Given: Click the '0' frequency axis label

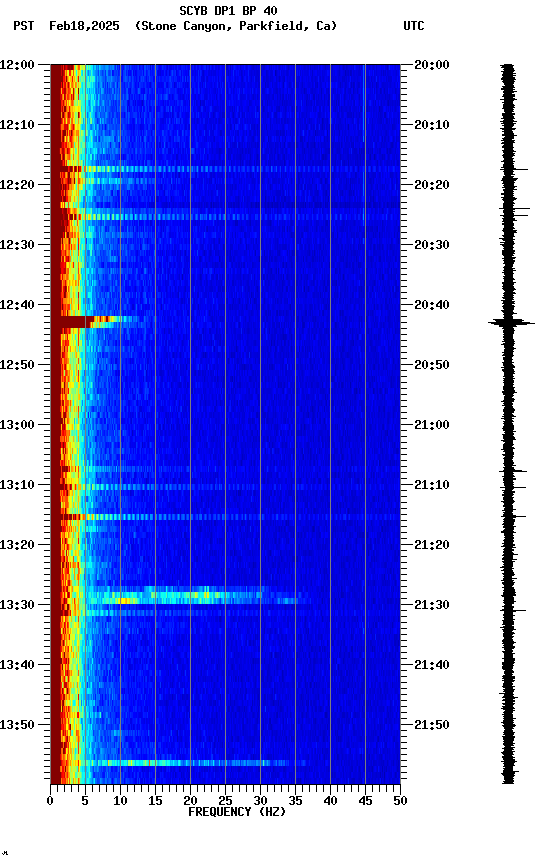Looking at the screenshot, I should click(x=50, y=802).
